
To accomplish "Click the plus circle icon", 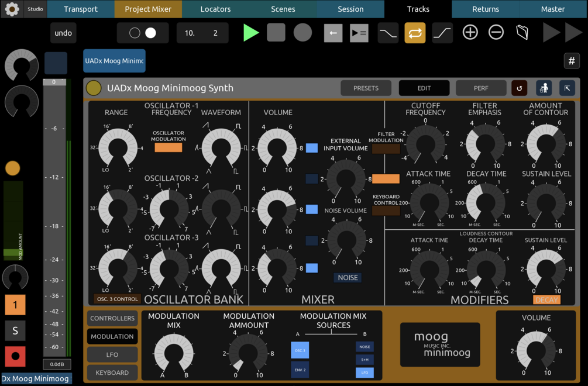I will (x=470, y=33).
